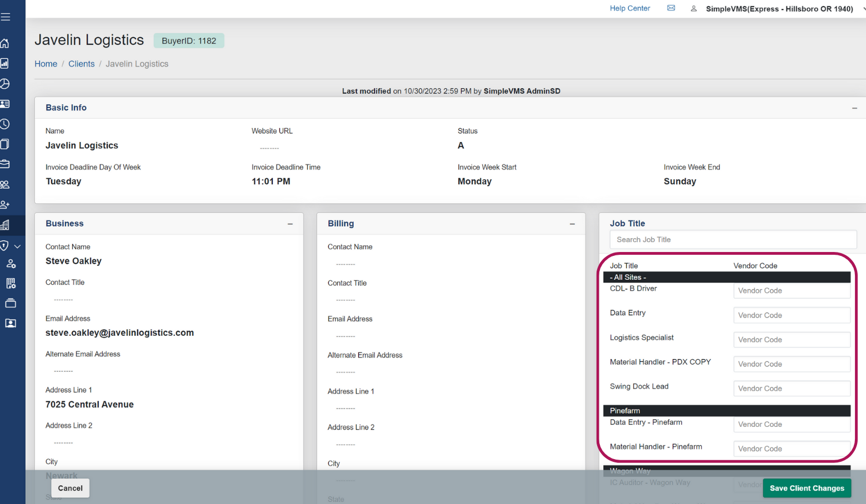Image resolution: width=866 pixels, height=504 pixels.
Task: Click the CDL- B Driver job title
Action: pyautogui.click(x=633, y=289)
